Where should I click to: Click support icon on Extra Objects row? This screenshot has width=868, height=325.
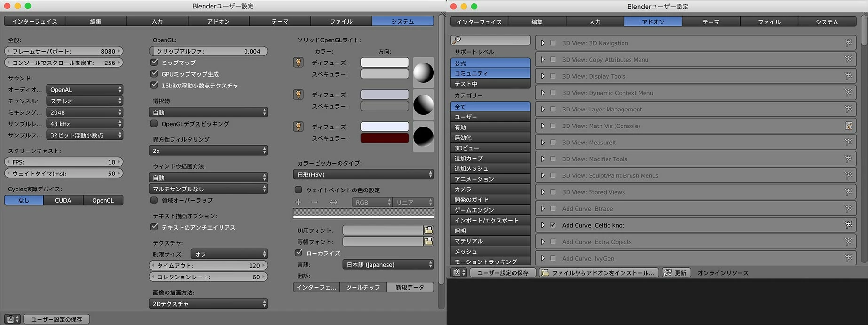coord(848,242)
